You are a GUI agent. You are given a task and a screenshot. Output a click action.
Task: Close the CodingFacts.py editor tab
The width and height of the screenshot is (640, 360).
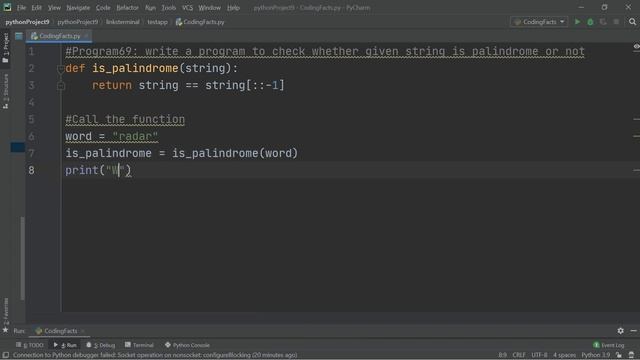click(86, 36)
